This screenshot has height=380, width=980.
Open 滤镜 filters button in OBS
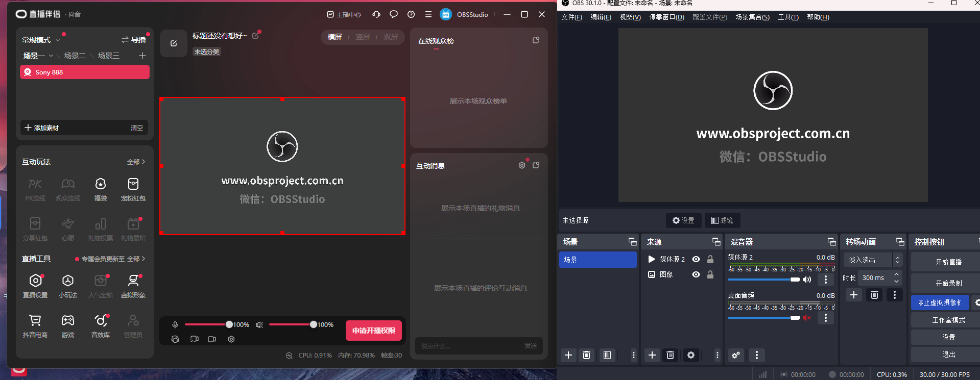pos(722,220)
